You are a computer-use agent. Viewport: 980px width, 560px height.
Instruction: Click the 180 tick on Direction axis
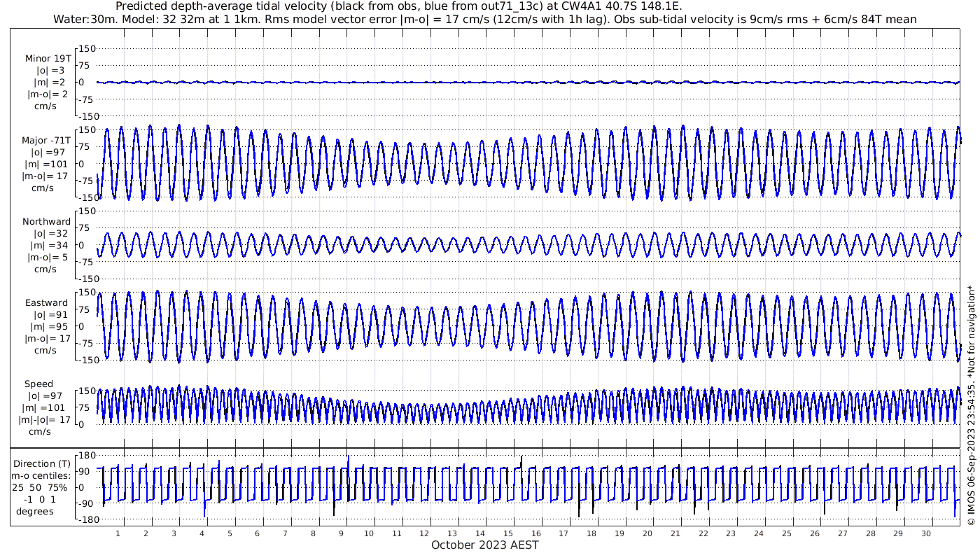click(85, 455)
